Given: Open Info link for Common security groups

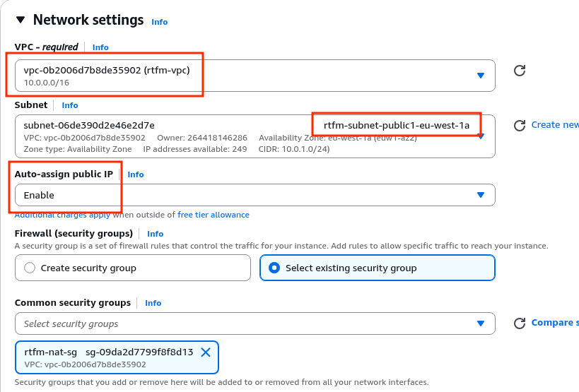Looking at the screenshot, I should pos(153,303).
